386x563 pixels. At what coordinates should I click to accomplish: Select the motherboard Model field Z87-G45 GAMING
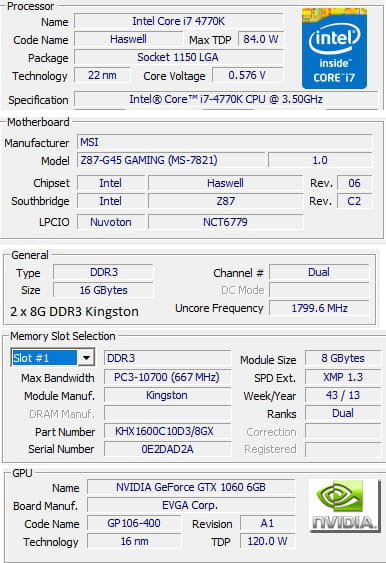pos(171,160)
